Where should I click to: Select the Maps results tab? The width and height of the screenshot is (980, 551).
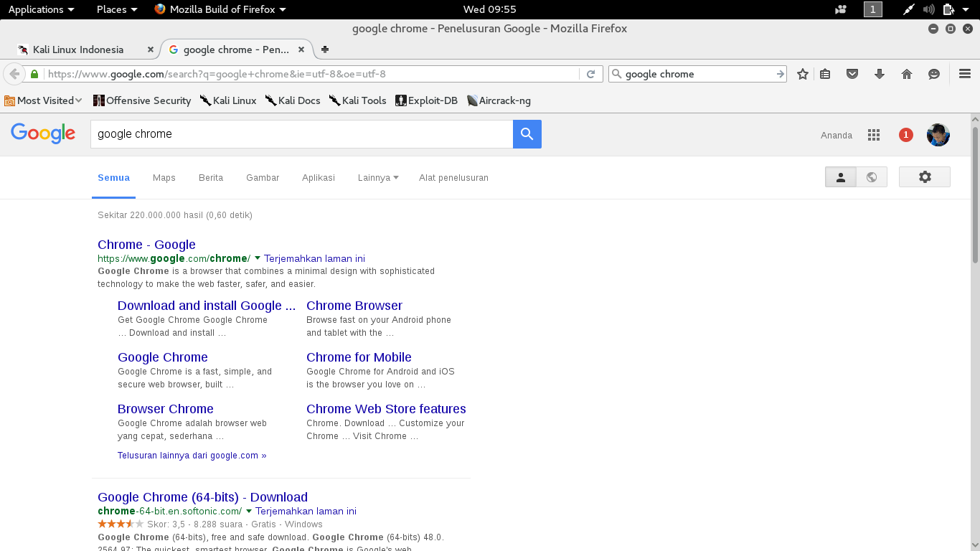164,178
